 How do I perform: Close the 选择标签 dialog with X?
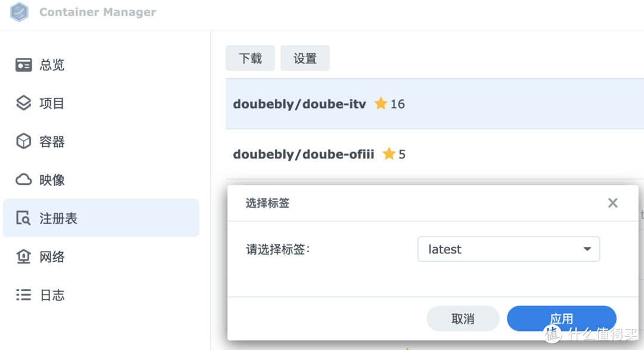612,203
